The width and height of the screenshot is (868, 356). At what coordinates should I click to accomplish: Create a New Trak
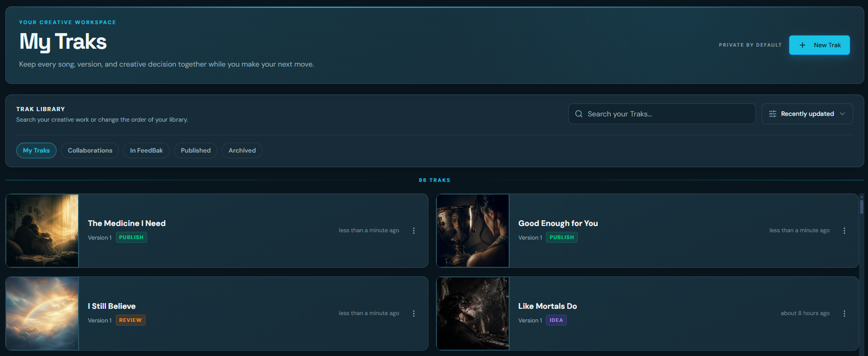click(x=819, y=45)
